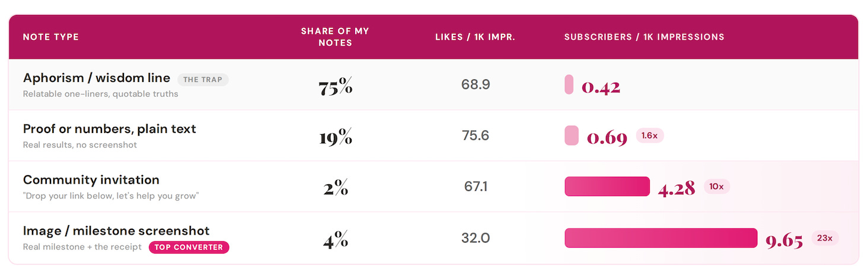This screenshot has height=275, width=868.
Task: Open the Image / milestone screenshot row
Action: click(x=433, y=238)
